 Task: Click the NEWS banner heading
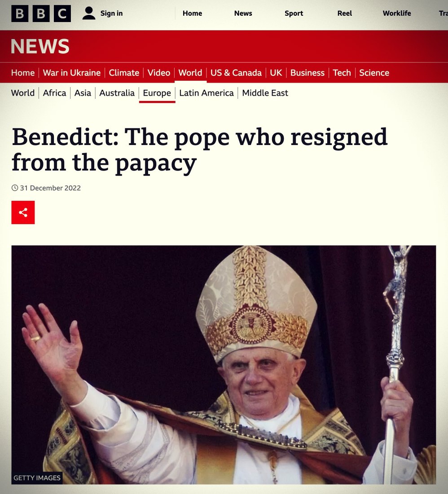pos(40,46)
